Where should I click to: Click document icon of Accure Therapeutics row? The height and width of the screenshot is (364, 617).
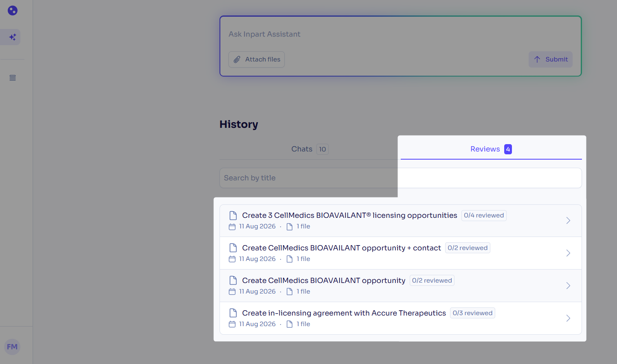pyautogui.click(x=233, y=313)
